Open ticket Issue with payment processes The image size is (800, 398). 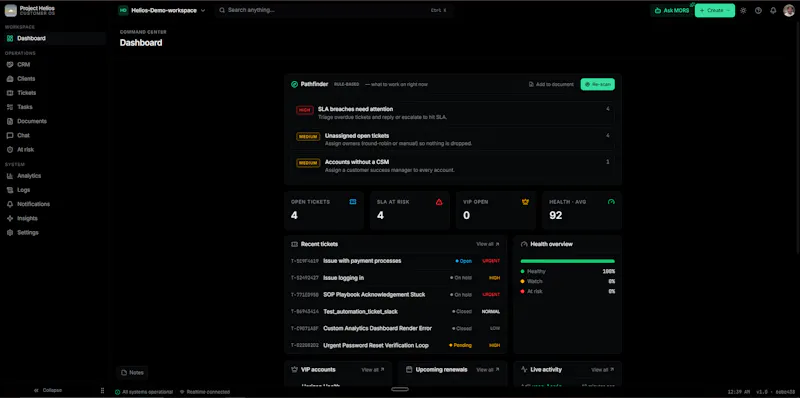(395, 261)
